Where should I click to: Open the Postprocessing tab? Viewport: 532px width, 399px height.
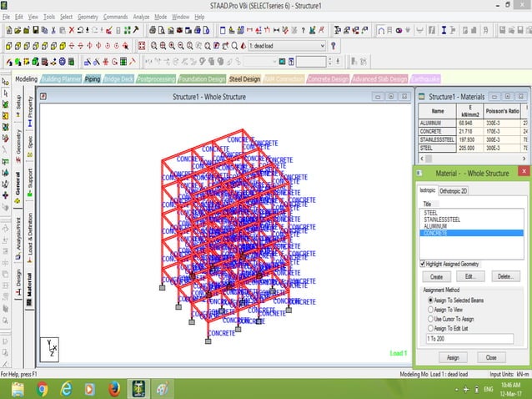(x=156, y=79)
